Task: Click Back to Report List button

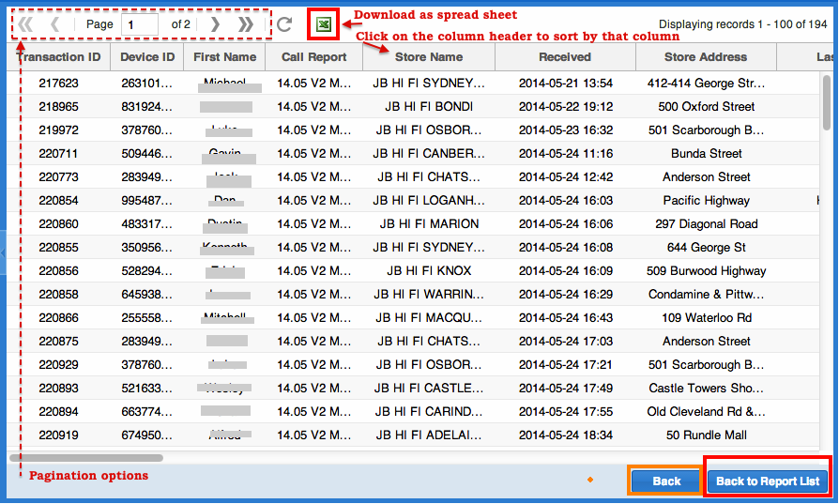Action: point(768,481)
